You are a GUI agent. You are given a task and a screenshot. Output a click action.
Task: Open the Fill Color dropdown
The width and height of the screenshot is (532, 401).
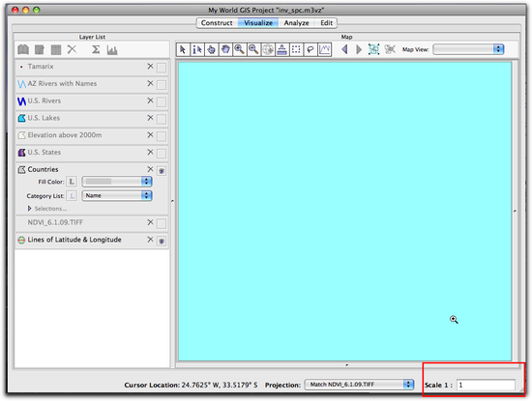pos(117,182)
